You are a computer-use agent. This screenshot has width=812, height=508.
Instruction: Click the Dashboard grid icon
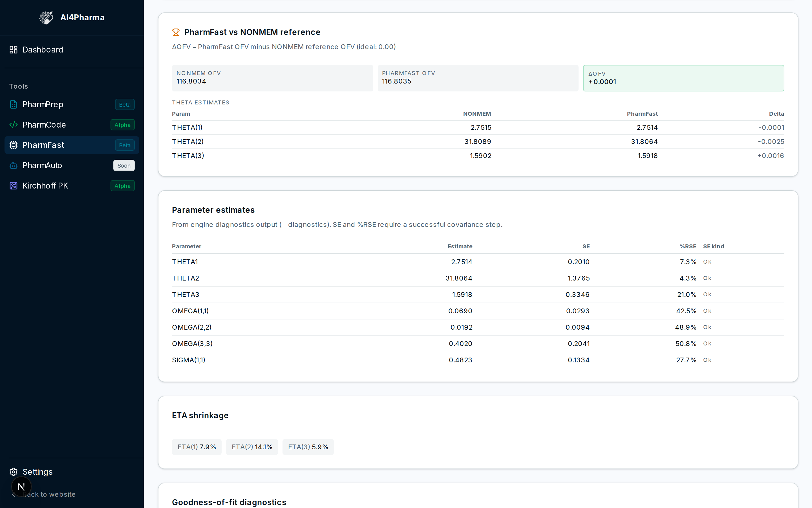click(14, 50)
